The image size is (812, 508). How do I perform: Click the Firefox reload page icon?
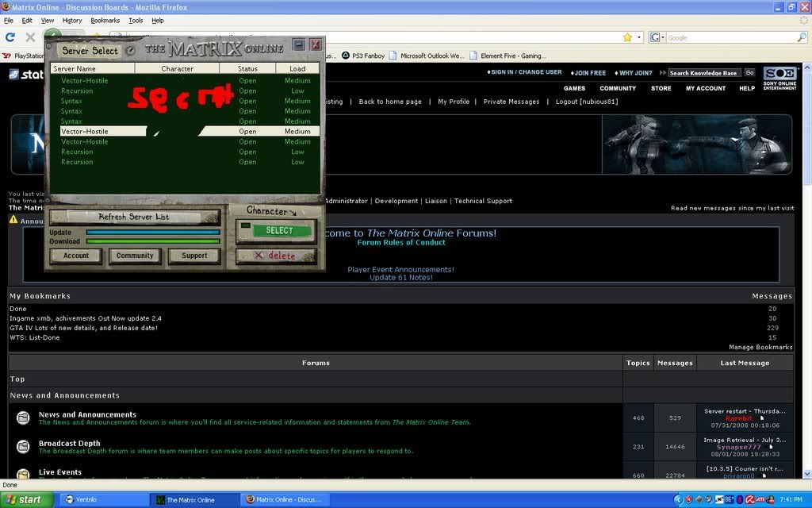10,37
